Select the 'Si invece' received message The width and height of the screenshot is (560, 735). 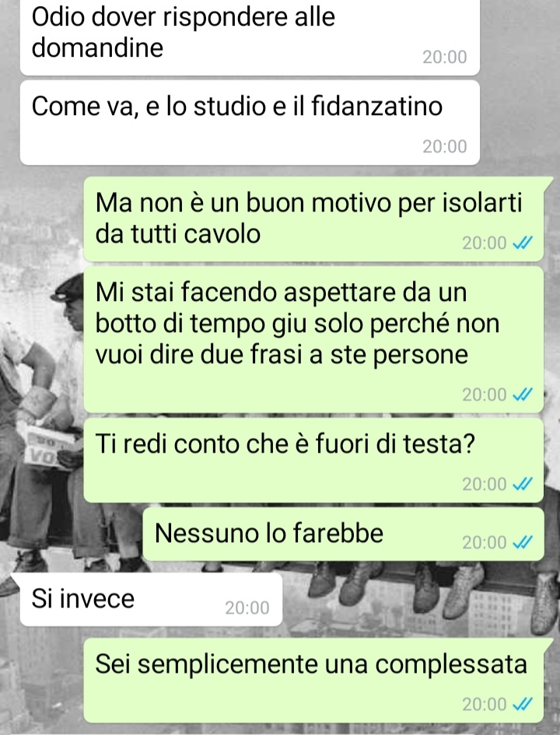pos(151,599)
